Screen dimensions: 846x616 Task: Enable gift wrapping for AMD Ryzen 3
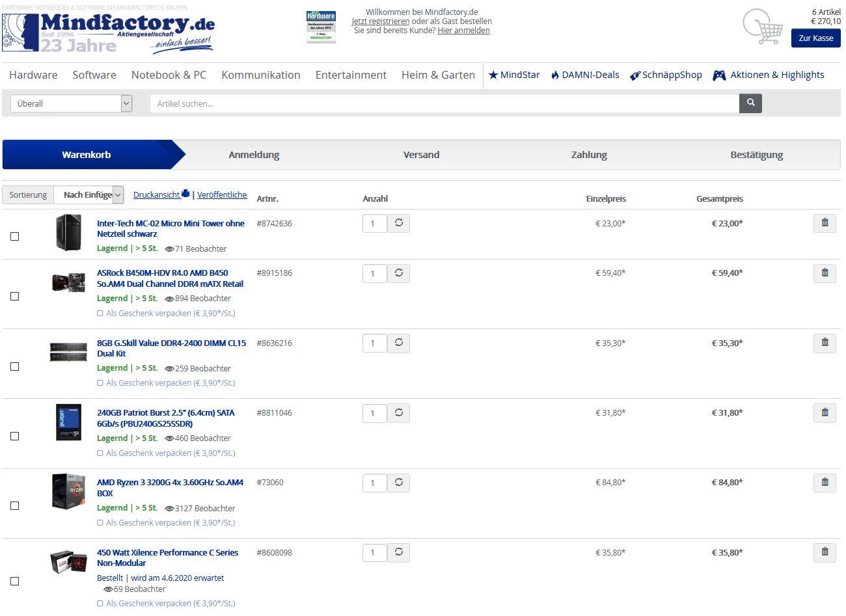click(100, 523)
